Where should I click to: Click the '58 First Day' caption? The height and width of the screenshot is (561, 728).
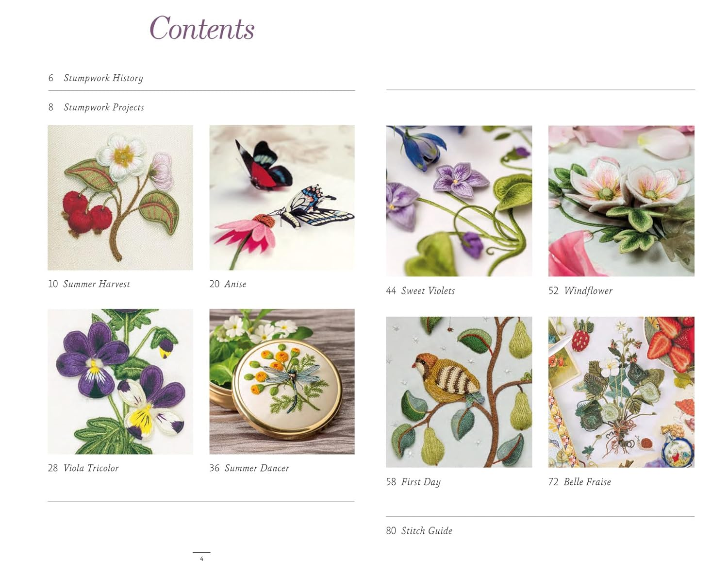coord(413,482)
